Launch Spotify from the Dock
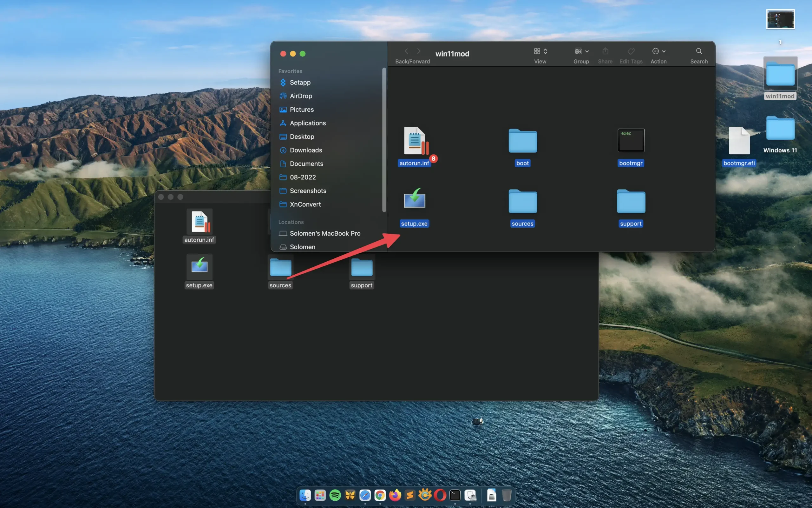 [335, 495]
